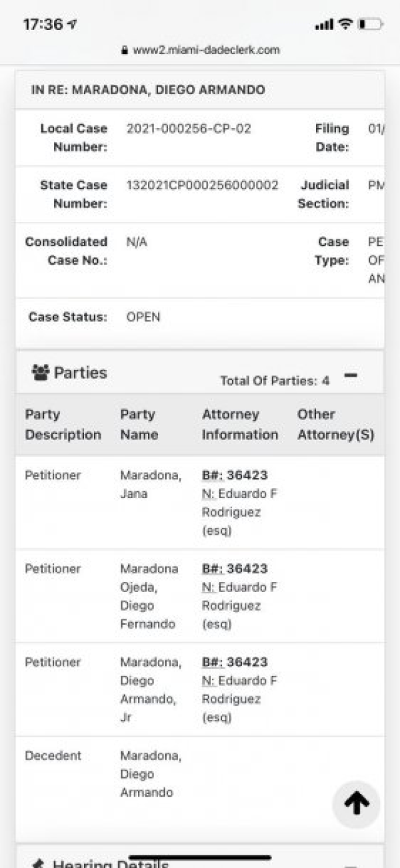Tap the OPEN case status value
The width and height of the screenshot is (400, 868).
pyautogui.click(x=143, y=317)
